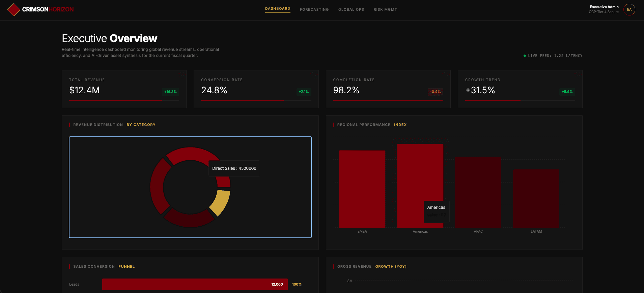
Task: Click the LIVE FEED: 1.2s LATENCY text
Action: (555, 56)
